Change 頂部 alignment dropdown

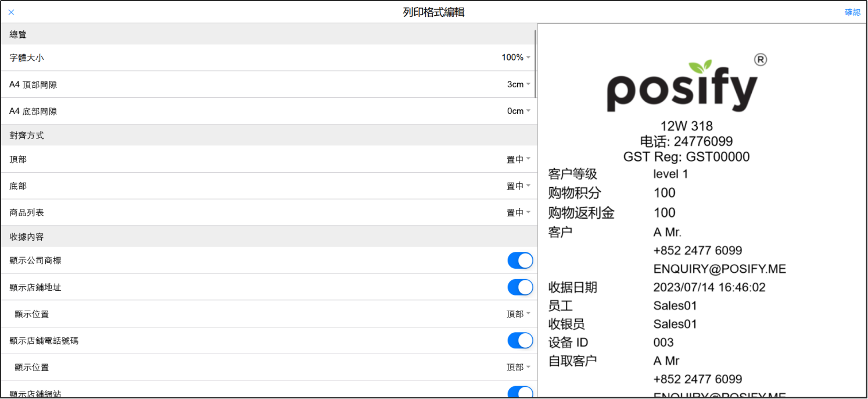click(x=518, y=159)
